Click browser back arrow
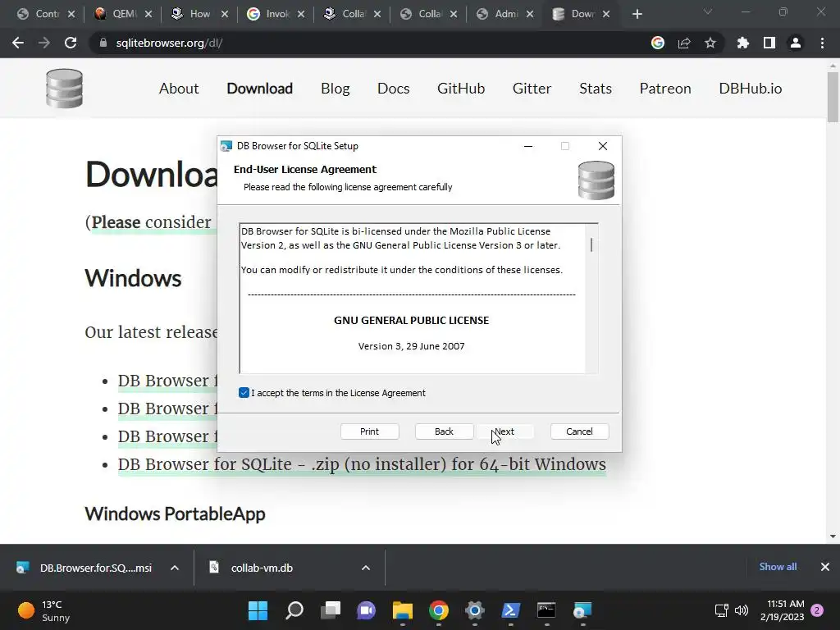The image size is (840, 630). tap(18, 43)
